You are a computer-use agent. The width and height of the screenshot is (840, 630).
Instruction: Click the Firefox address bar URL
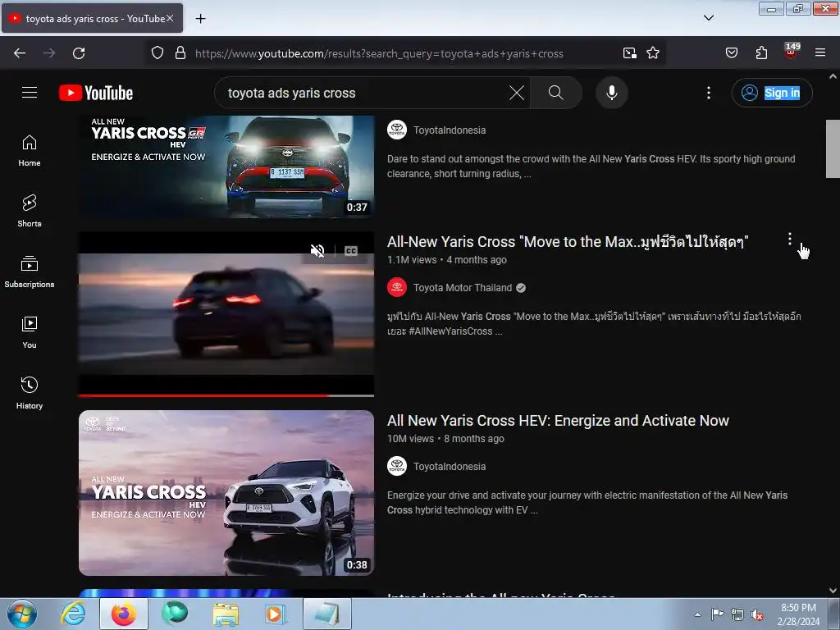pos(379,53)
